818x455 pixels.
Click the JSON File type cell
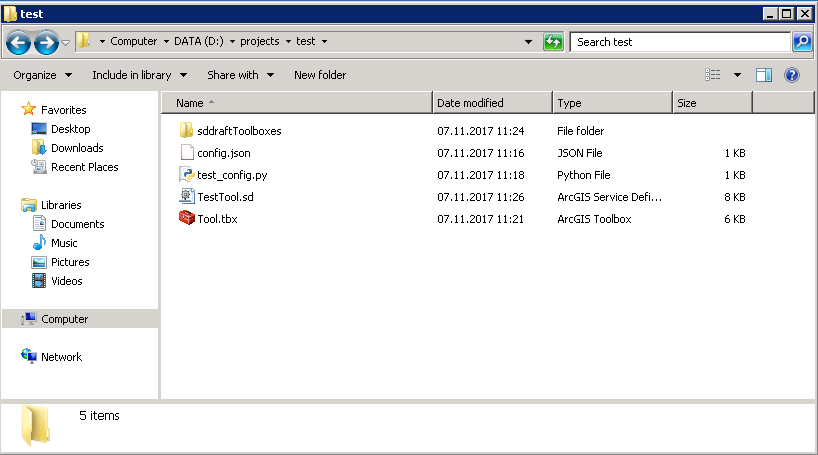[580, 153]
